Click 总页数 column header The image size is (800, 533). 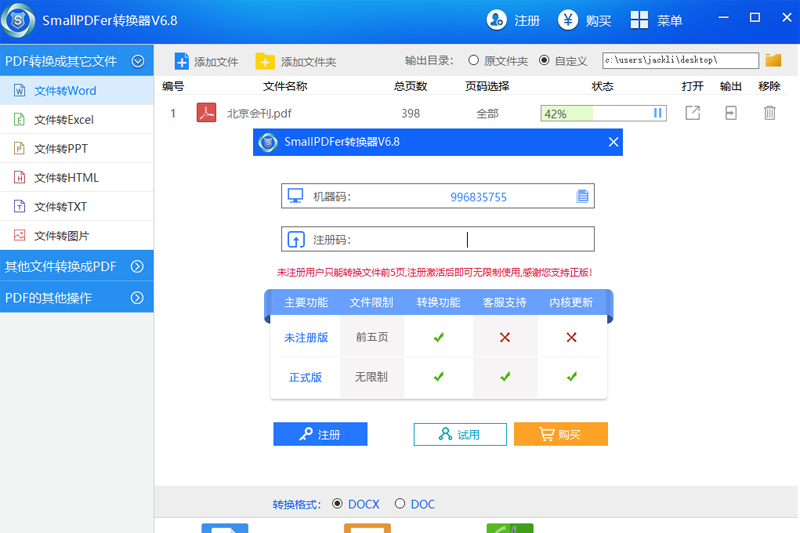pyautogui.click(x=410, y=86)
